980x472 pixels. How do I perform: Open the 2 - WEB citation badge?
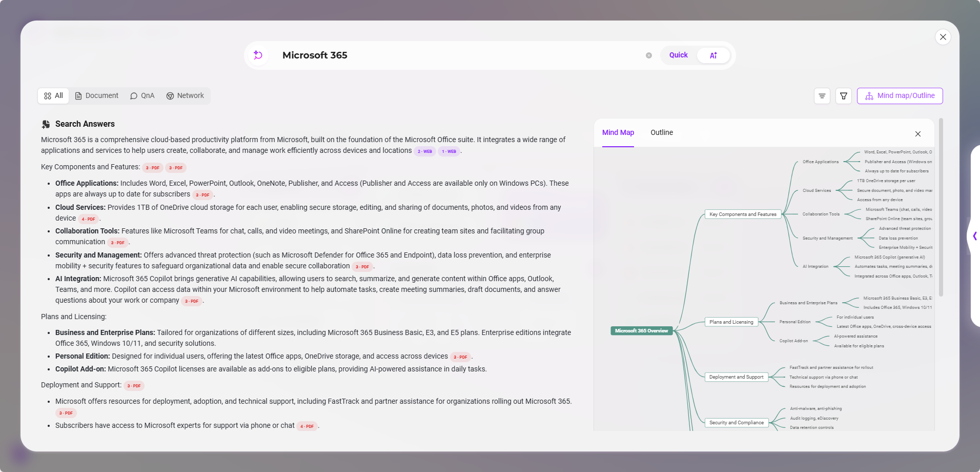point(424,151)
